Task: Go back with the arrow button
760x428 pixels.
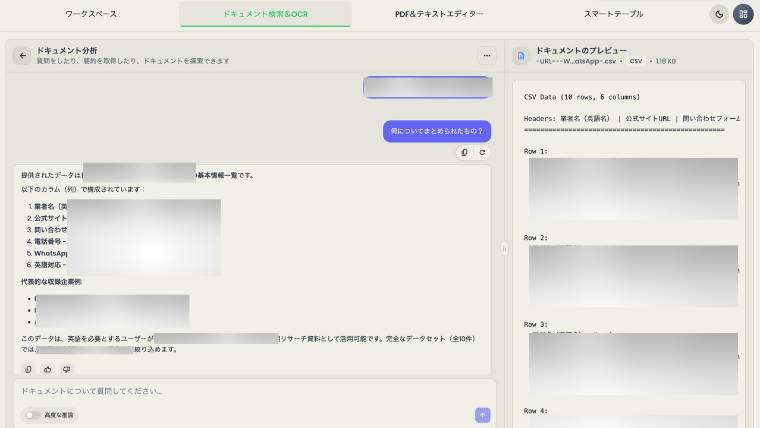Action: click(x=22, y=56)
